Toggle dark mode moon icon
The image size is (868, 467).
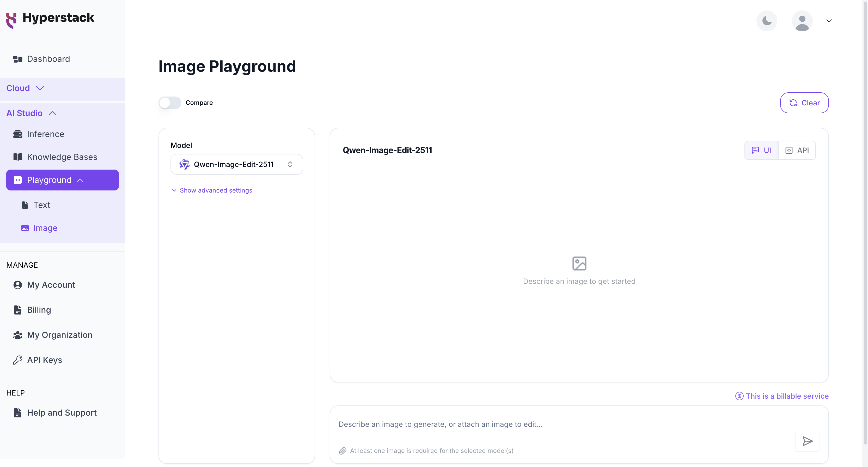[767, 21]
